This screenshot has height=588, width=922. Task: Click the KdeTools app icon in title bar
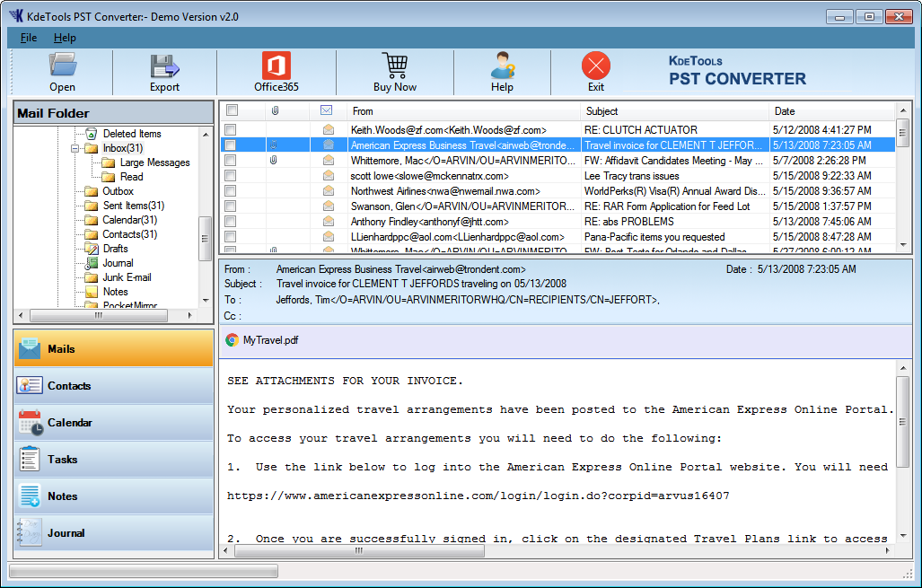pos(16,16)
